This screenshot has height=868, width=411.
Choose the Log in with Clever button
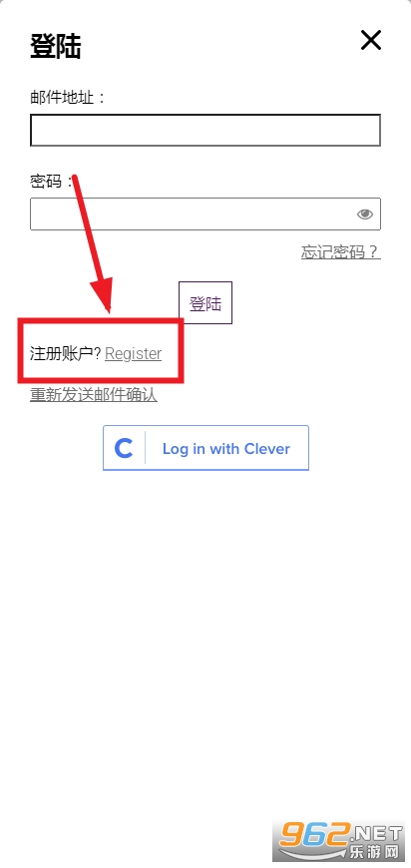(x=205, y=448)
